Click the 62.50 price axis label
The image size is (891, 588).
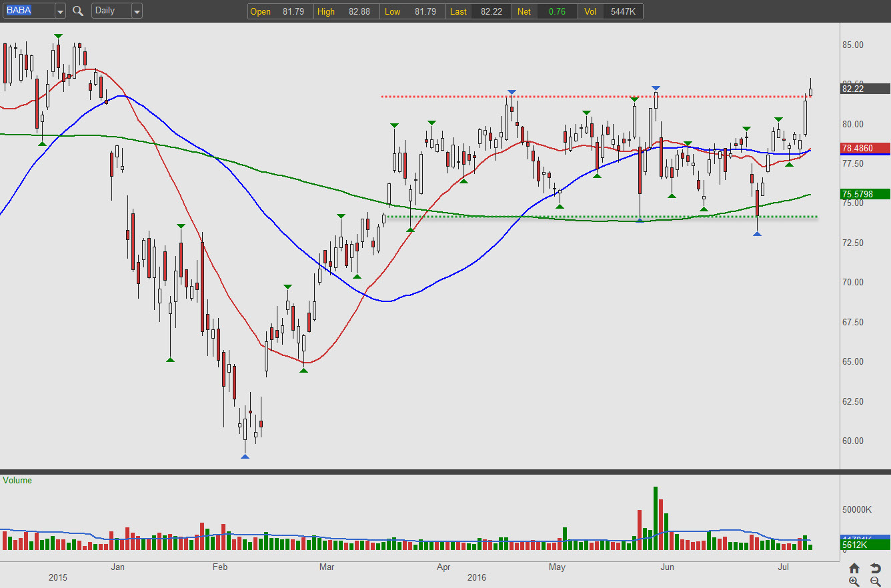(x=854, y=402)
